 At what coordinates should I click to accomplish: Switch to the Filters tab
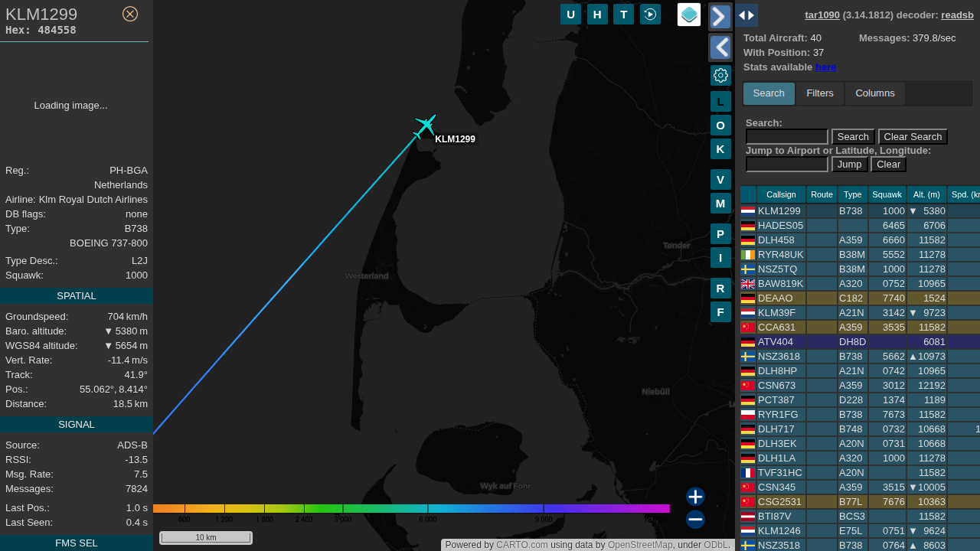pyautogui.click(x=820, y=93)
